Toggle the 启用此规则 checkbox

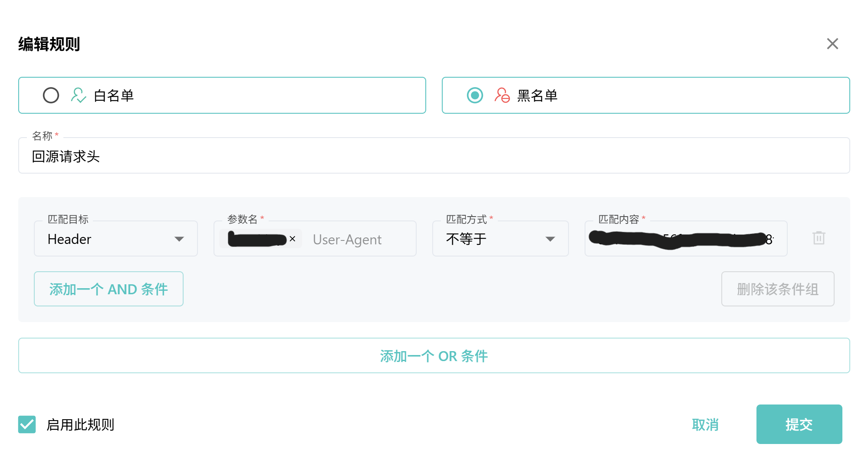click(x=27, y=424)
